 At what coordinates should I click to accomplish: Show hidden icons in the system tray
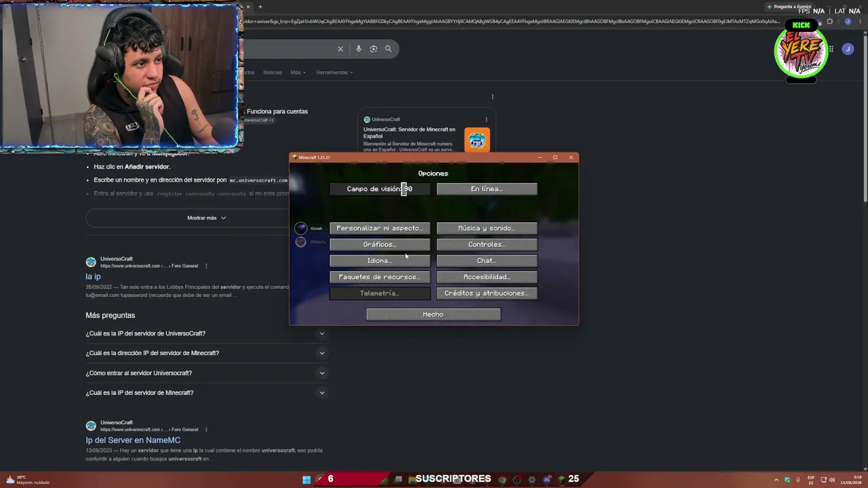pos(777,480)
